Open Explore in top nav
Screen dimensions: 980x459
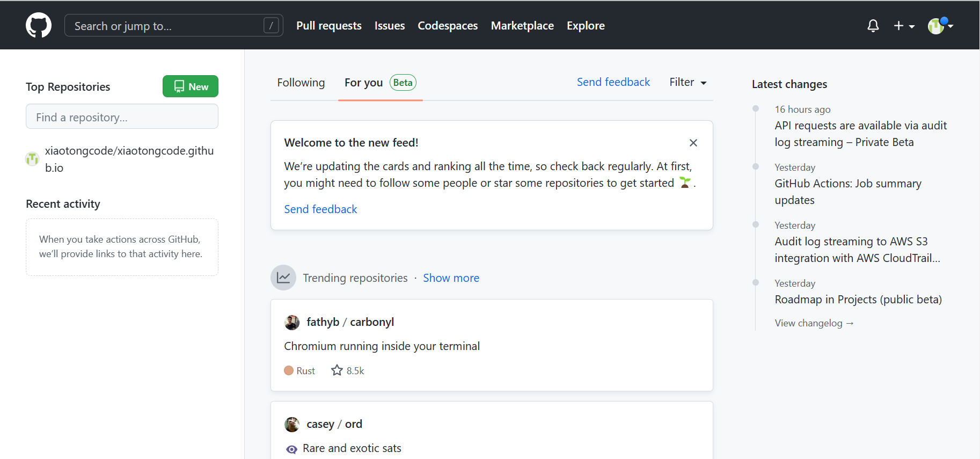point(586,26)
